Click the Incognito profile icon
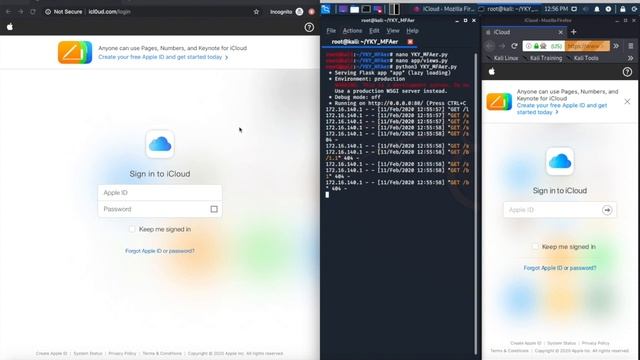Image resolution: width=640 pixels, height=360 pixels. (x=300, y=12)
